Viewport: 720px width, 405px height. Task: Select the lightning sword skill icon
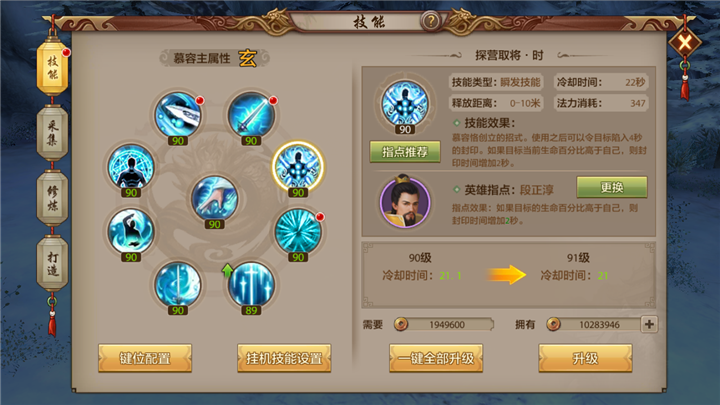(251, 115)
